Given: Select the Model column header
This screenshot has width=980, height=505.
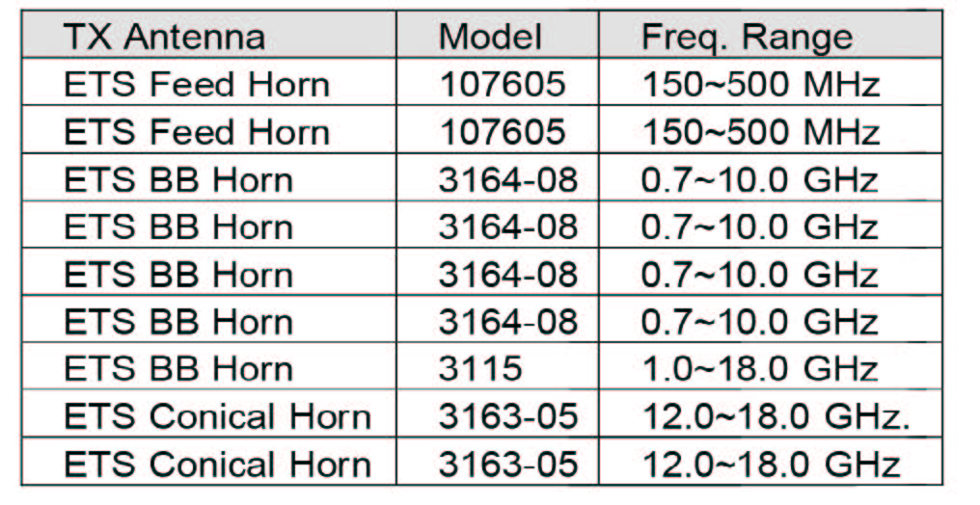Looking at the screenshot, I should tap(490, 37).
